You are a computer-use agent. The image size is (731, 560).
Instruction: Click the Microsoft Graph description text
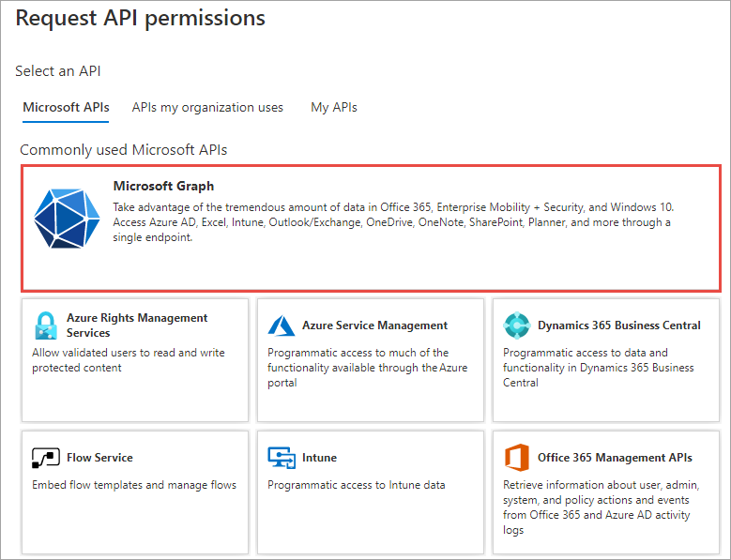coord(393,222)
